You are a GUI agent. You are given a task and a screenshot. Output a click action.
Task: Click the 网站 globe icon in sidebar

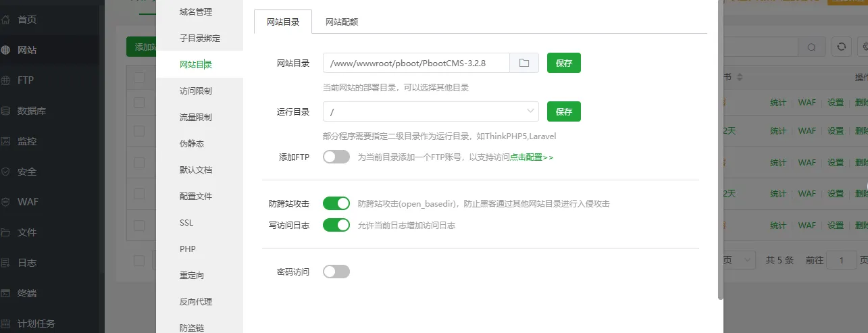pyautogui.click(x=6, y=50)
